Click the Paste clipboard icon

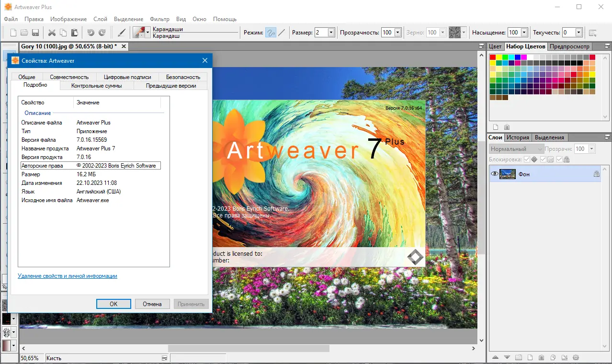pyautogui.click(x=74, y=33)
